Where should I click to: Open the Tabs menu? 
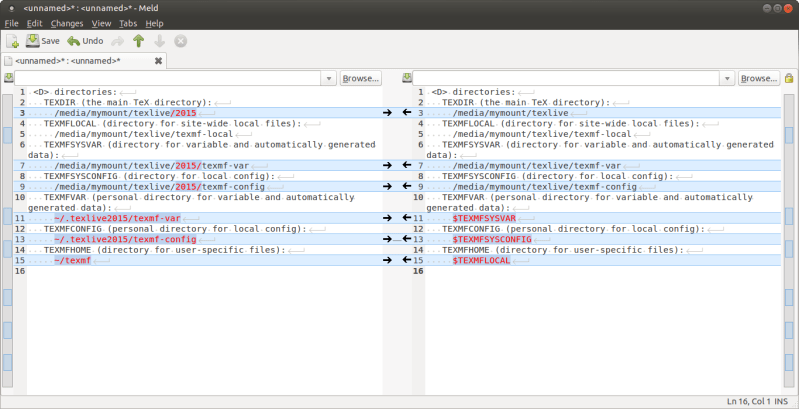(x=128, y=23)
